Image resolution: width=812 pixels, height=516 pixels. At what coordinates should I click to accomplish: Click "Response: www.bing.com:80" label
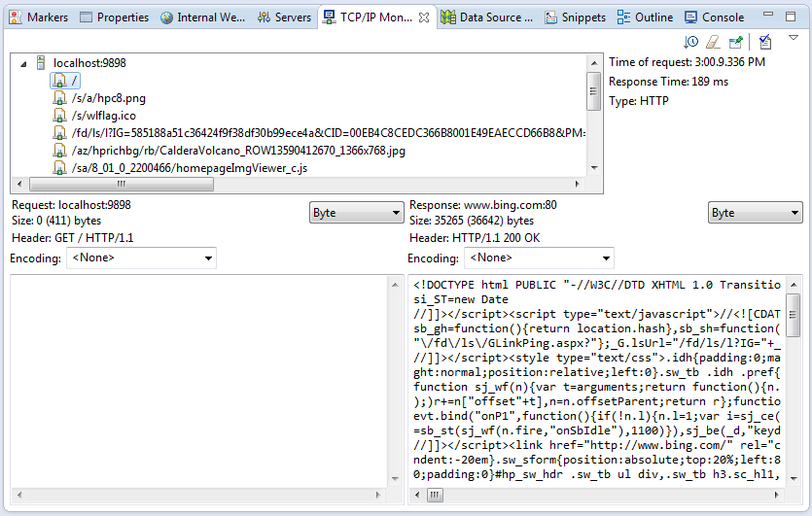click(482, 205)
